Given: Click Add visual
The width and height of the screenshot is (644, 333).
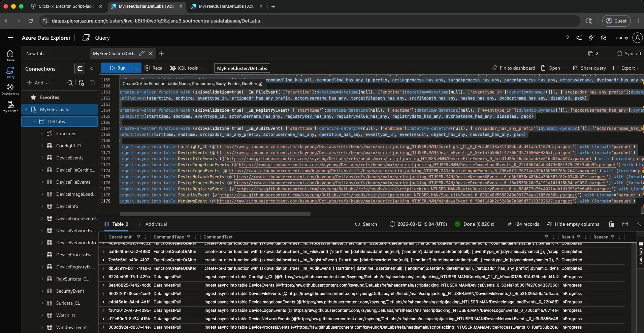Looking at the screenshot, I should (x=152, y=224).
